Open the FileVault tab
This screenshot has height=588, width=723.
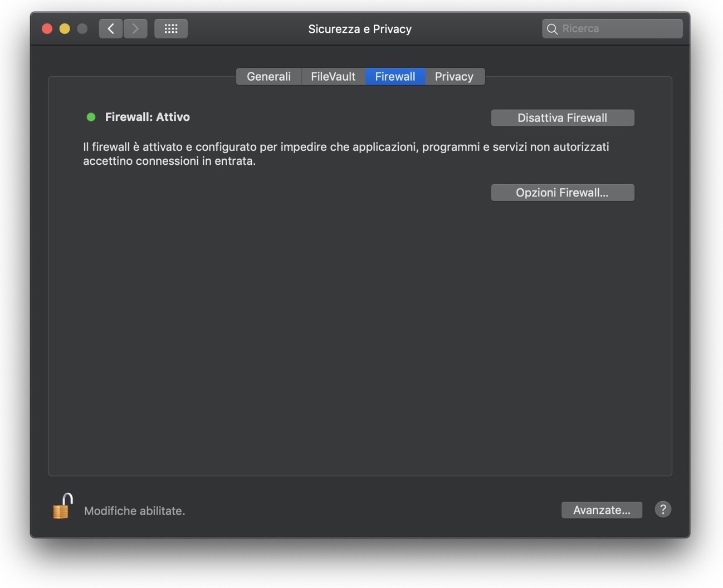point(333,76)
